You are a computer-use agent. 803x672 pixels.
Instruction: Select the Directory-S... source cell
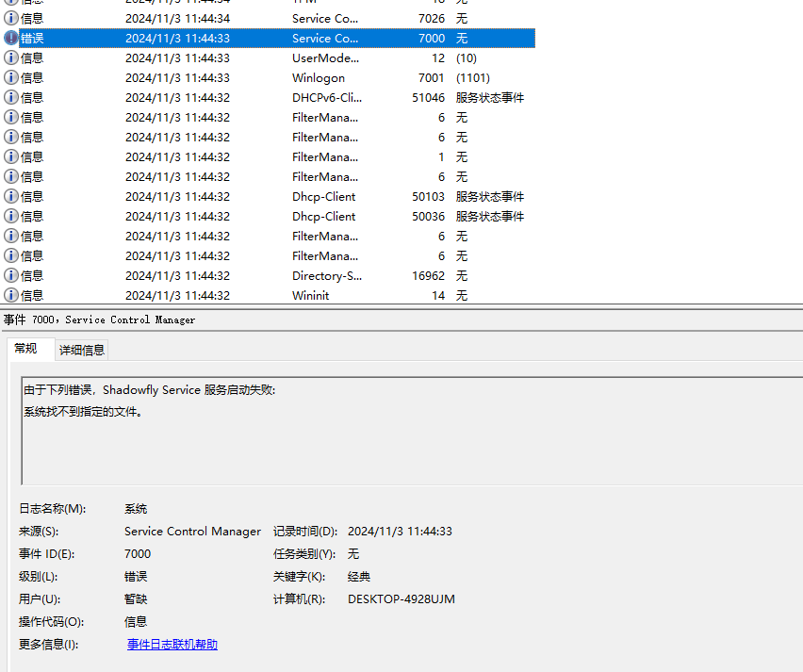click(327, 275)
